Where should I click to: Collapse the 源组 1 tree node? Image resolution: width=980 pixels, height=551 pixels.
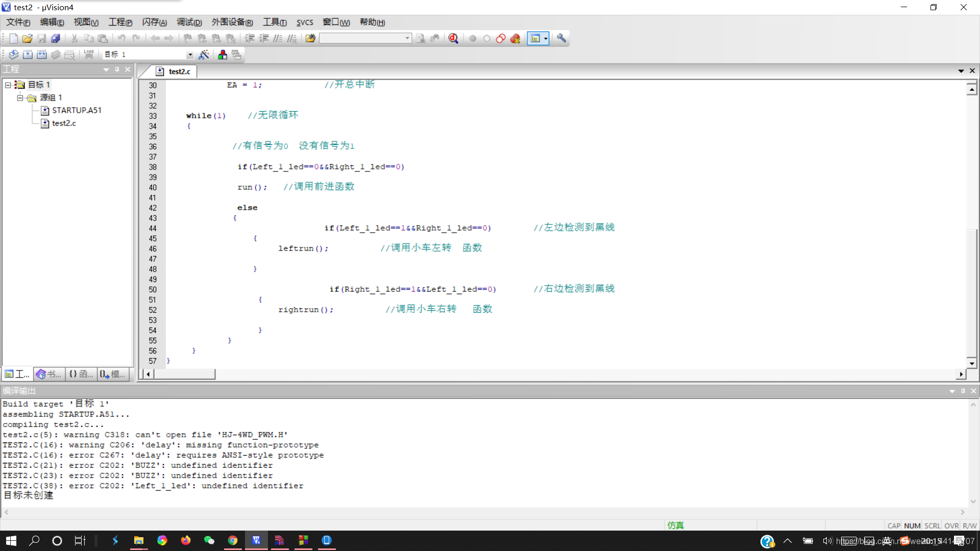[20, 97]
